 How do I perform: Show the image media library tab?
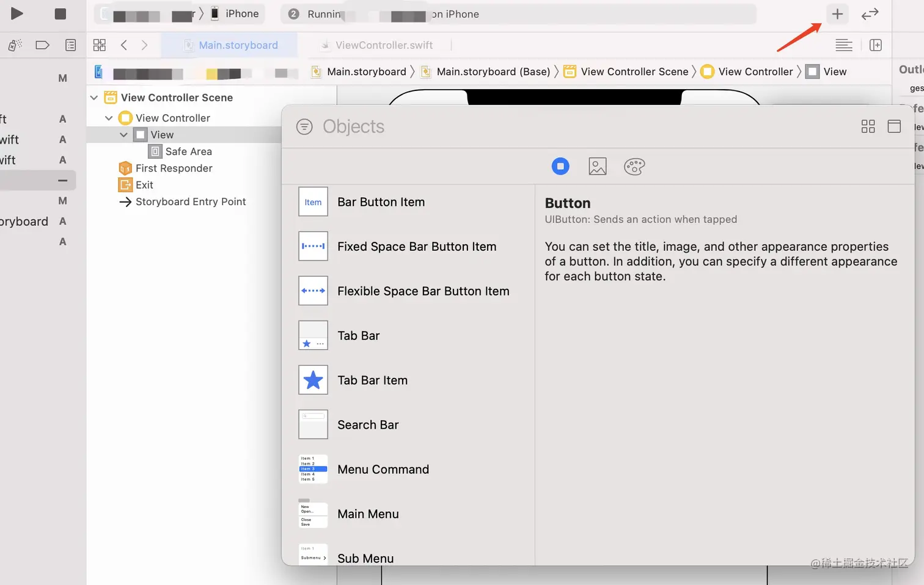pos(598,166)
